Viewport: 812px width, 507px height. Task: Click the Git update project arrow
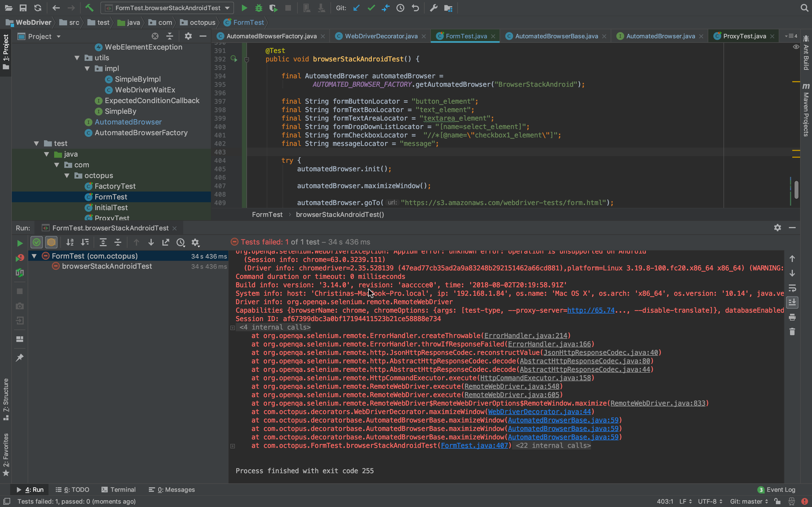click(x=356, y=8)
